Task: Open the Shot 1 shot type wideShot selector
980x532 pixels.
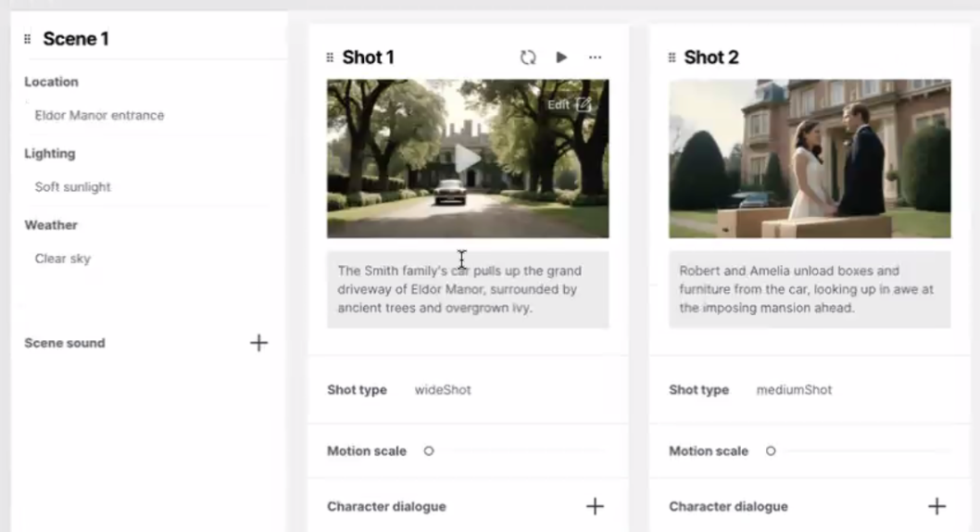Action: coord(443,390)
